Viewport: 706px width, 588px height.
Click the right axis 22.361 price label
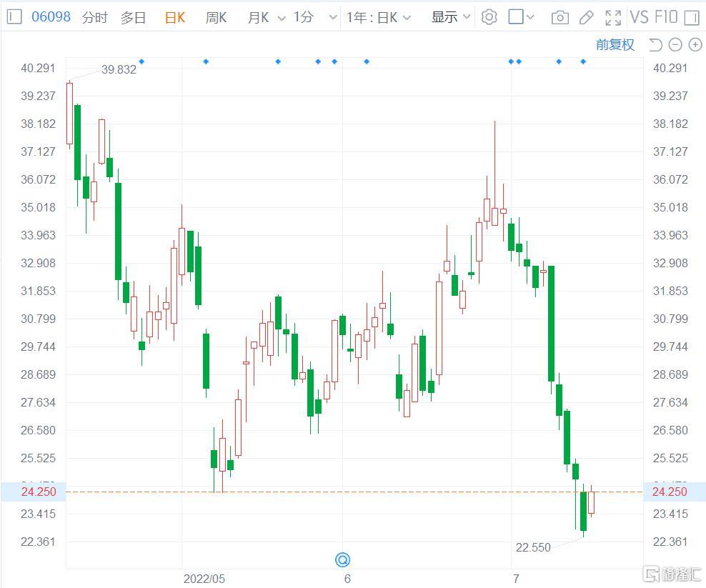pyautogui.click(x=670, y=542)
